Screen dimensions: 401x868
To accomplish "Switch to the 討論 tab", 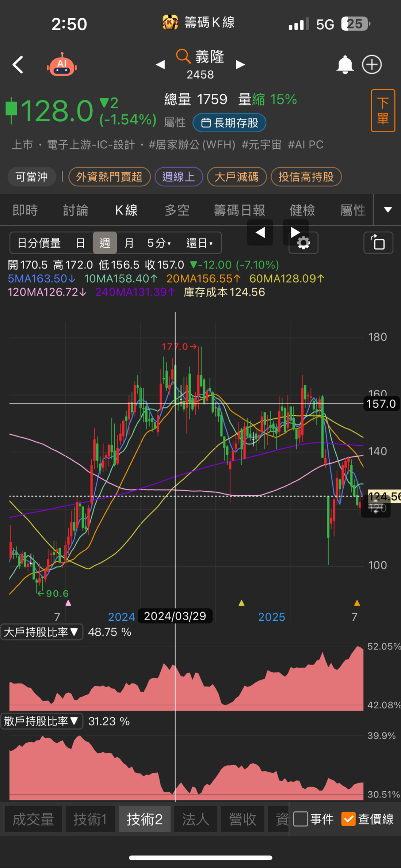I will click(76, 210).
